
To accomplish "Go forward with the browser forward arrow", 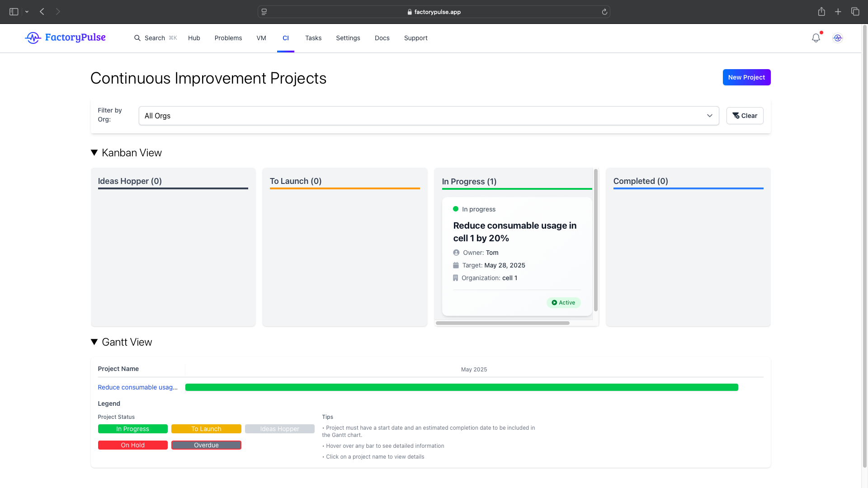I will click(58, 12).
